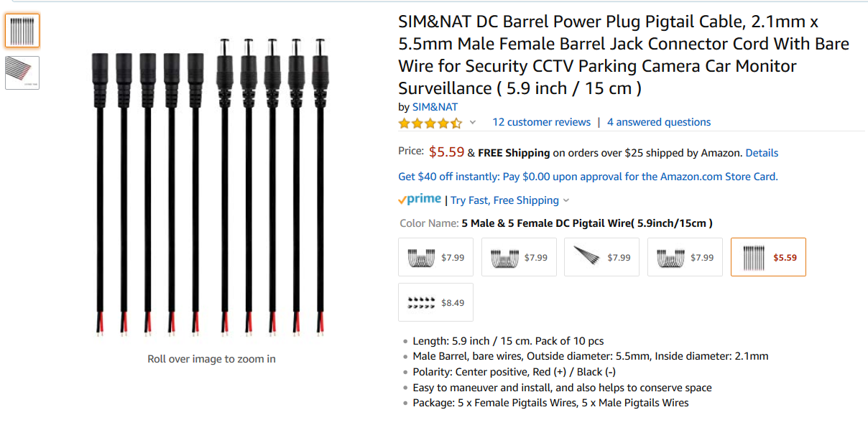Open the Amazon.com Store Card $40 offer
This screenshot has height=425, width=868.
pyautogui.click(x=588, y=177)
